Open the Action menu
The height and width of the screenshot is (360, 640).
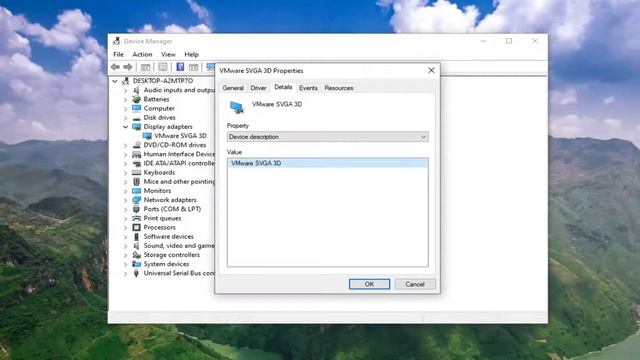(x=142, y=54)
